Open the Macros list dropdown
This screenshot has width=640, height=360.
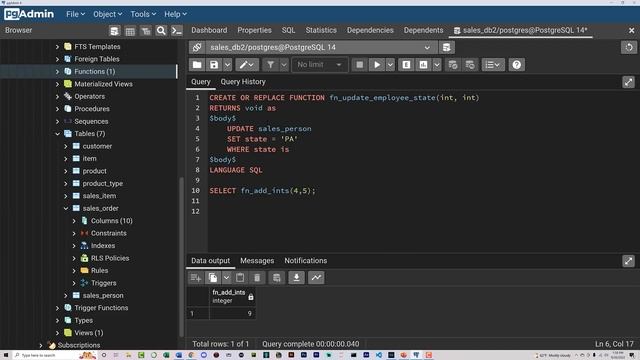(493, 64)
